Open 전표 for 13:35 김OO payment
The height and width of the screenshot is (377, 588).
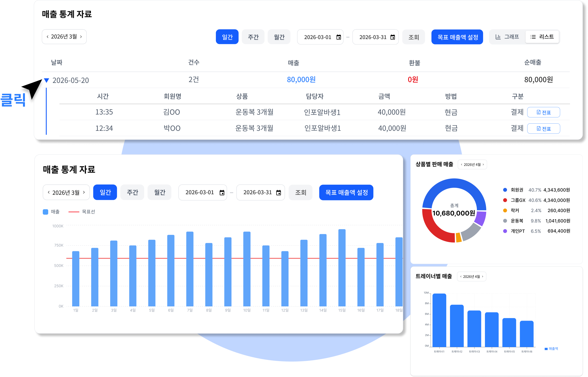point(544,112)
